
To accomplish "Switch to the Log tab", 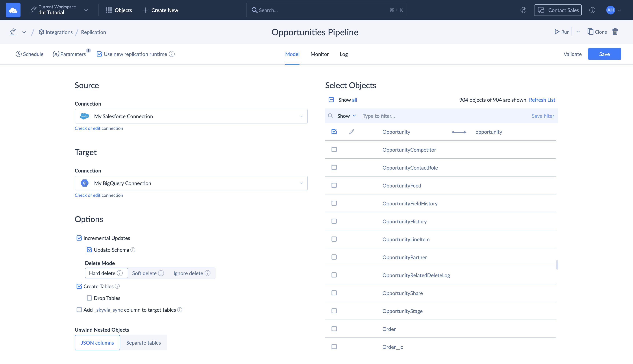I will tap(344, 54).
